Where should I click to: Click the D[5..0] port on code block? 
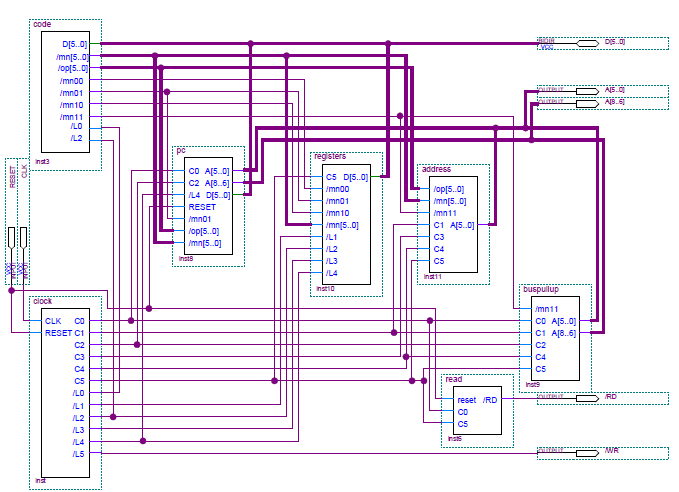[74, 44]
